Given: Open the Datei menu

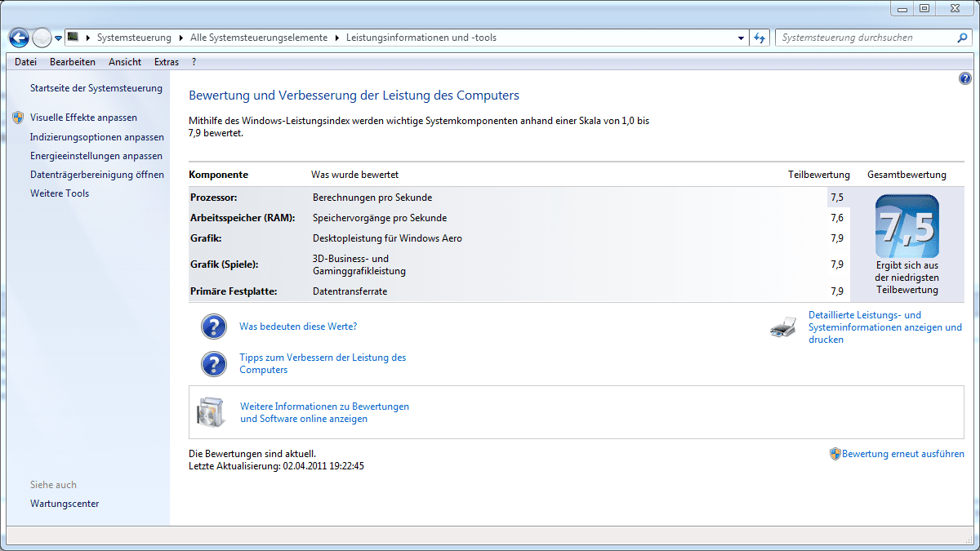Looking at the screenshot, I should [x=25, y=62].
